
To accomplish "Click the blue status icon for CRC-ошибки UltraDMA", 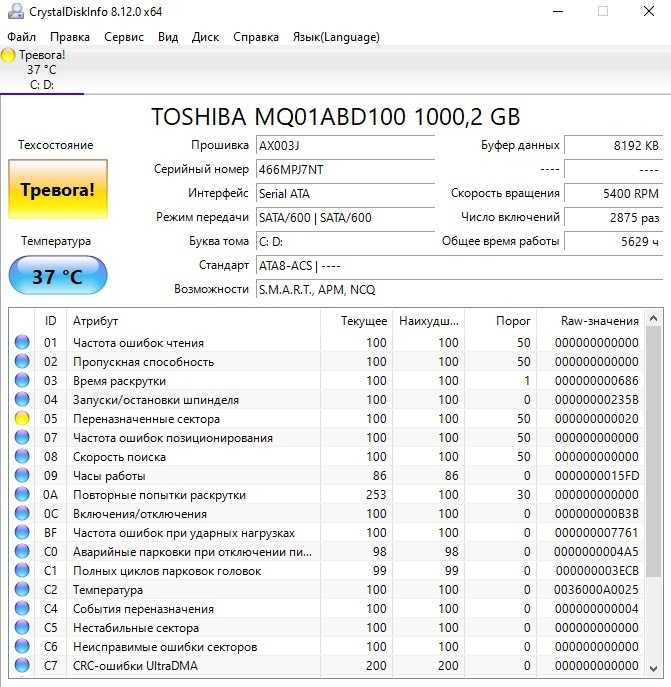I will (x=22, y=665).
